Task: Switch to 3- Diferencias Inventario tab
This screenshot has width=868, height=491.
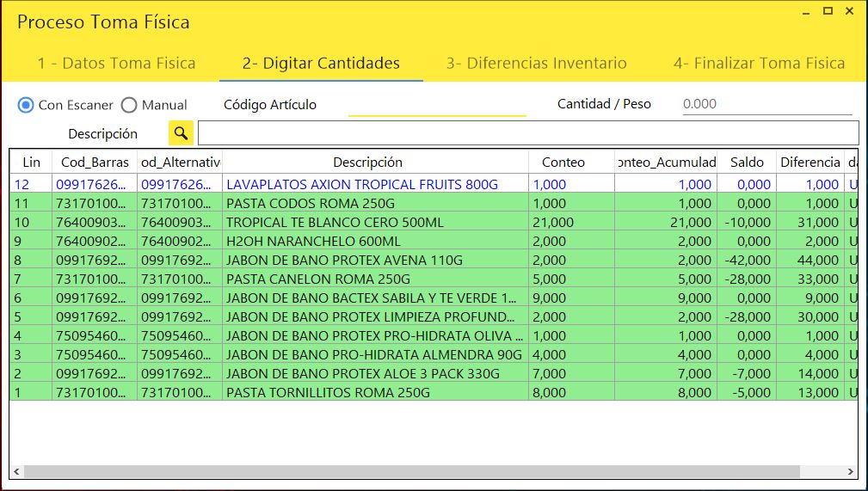Action: pyautogui.click(x=536, y=63)
